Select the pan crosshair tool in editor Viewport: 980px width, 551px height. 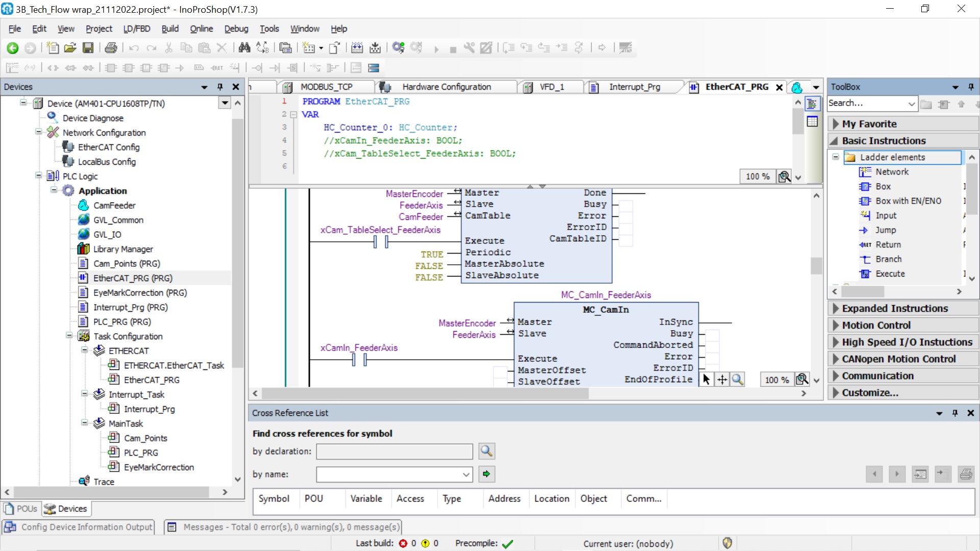(x=722, y=380)
